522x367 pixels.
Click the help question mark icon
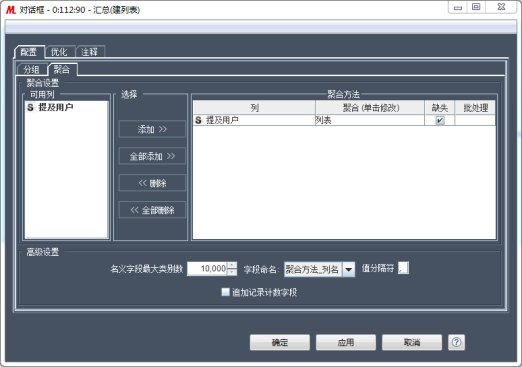[x=456, y=342]
